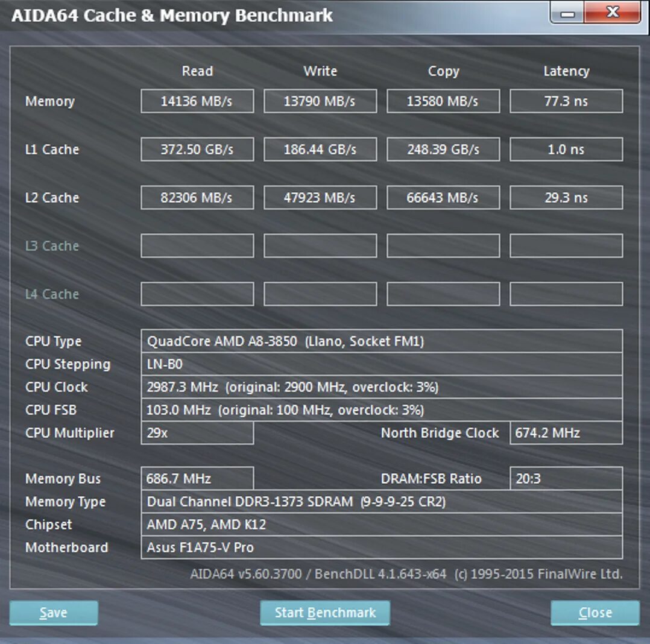Select L2 Cache Latency 29.3 ns
This screenshot has height=644, width=650.
click(566, 197)
